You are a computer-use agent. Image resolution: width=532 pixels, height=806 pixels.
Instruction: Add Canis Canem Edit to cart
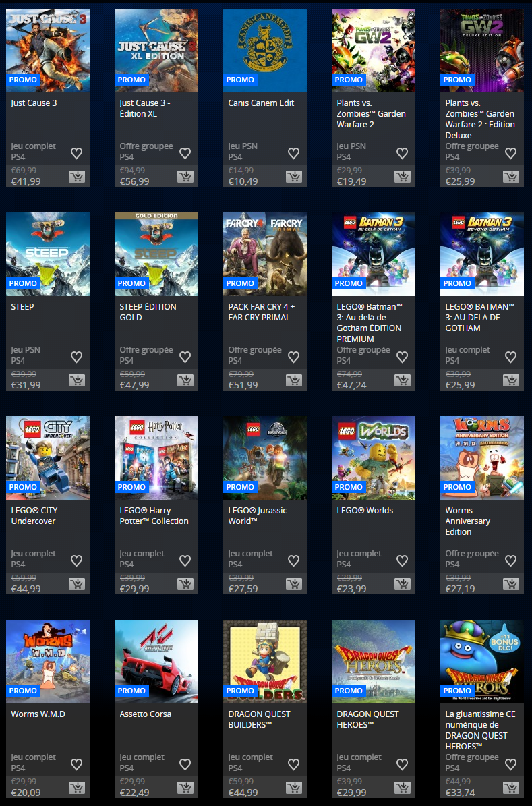click(293, 177)
